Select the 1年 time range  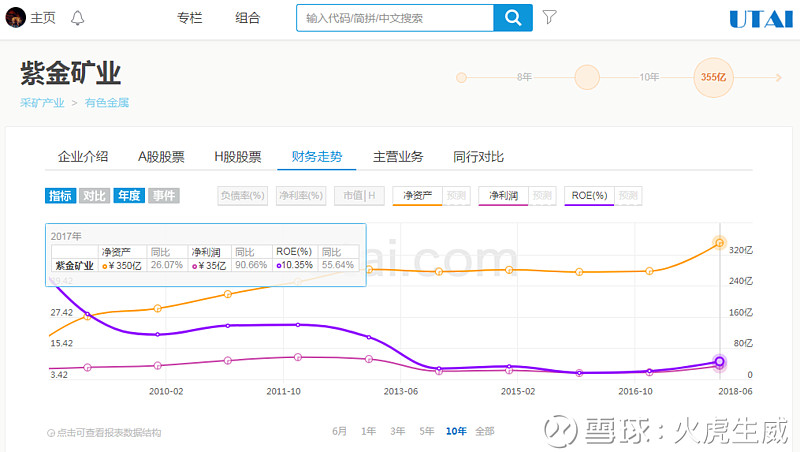(x=368, y=432)
